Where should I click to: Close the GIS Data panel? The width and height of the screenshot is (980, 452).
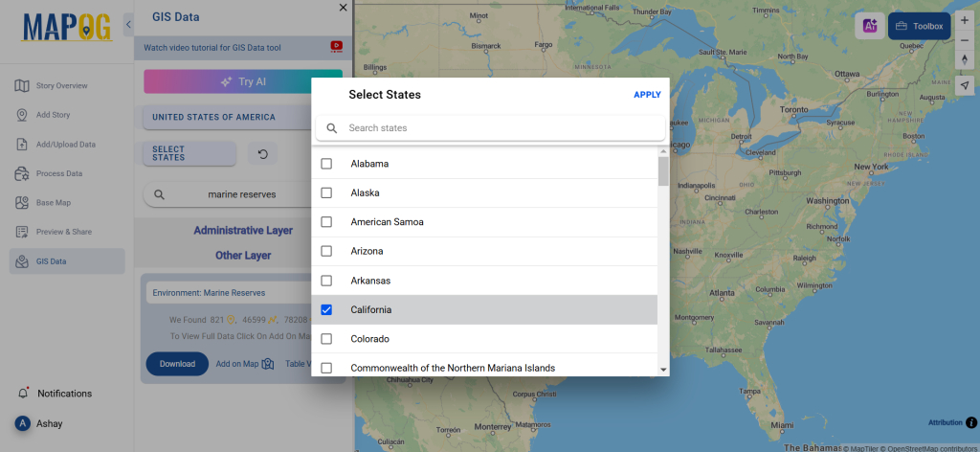(343, 8)
